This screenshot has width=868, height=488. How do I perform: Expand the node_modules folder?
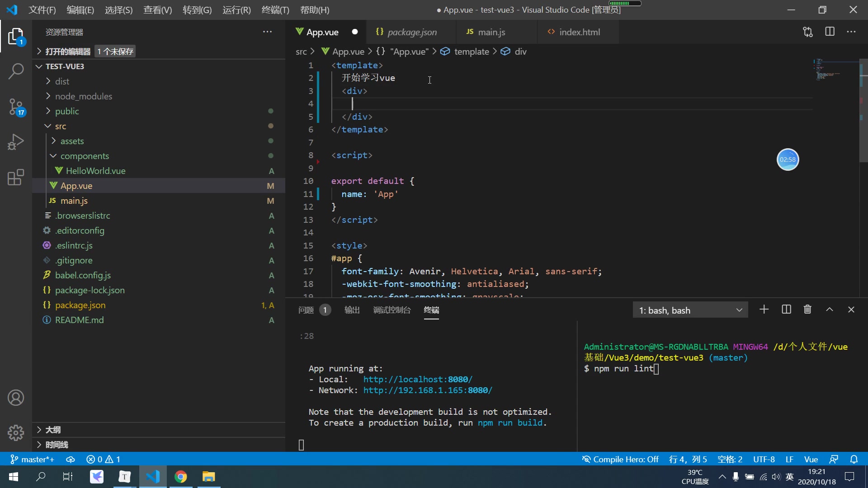158,96
